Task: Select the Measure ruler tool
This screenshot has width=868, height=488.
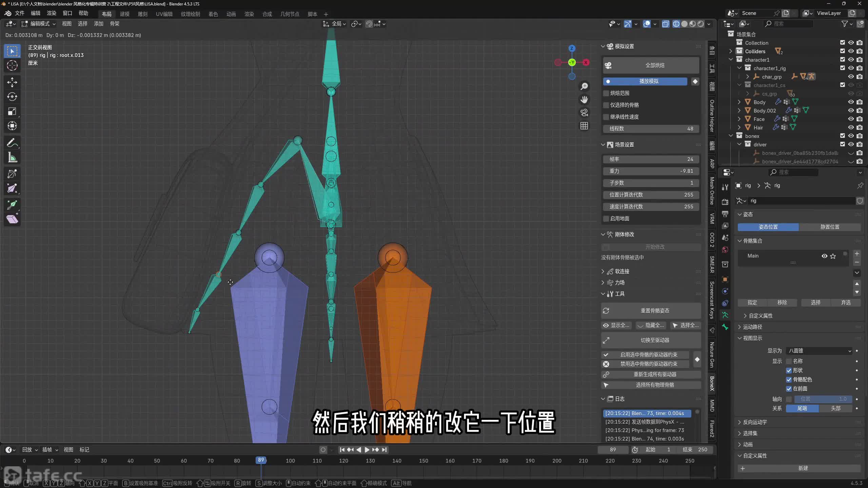Action: (12, 158)
